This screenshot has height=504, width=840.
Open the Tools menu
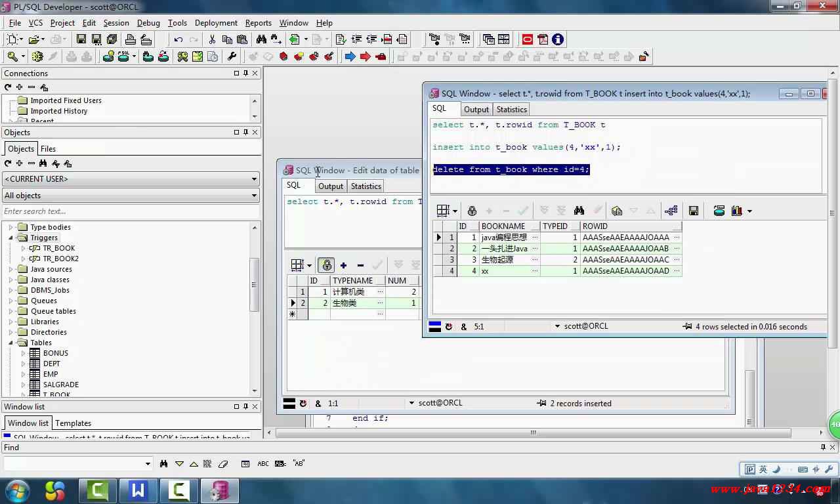[x=177, y=22]
